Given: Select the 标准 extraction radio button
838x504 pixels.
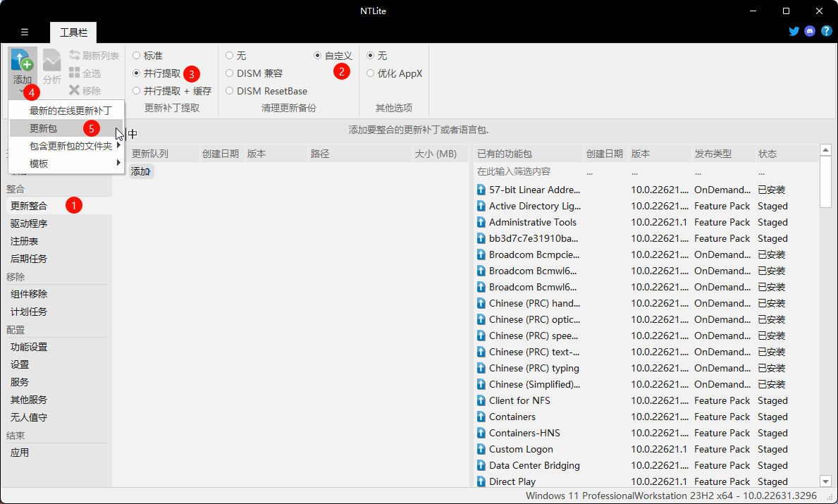Looking at the screenshot, I should click(x=136, y=56).
